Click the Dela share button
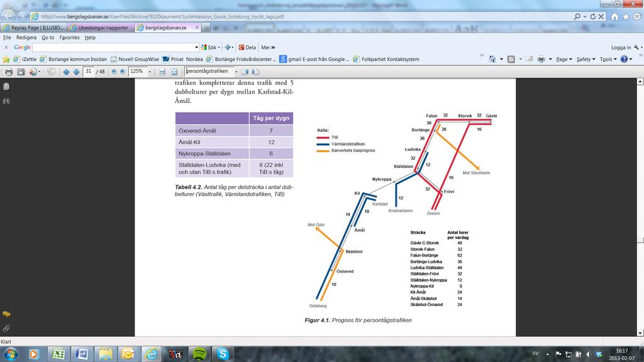 [247, 47]
